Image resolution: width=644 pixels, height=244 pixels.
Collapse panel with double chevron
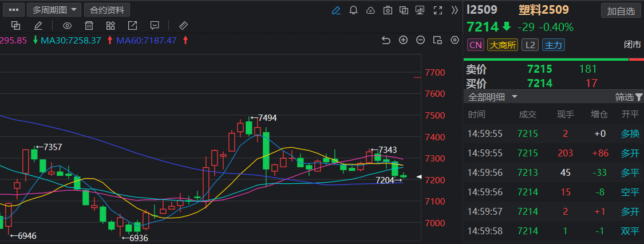(x=455, y=10)
